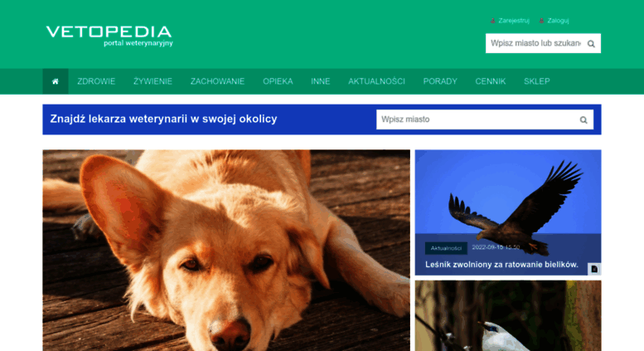Click the Aktualności tag on eagle article
644x351 pixels.
[x=446, y=248]
